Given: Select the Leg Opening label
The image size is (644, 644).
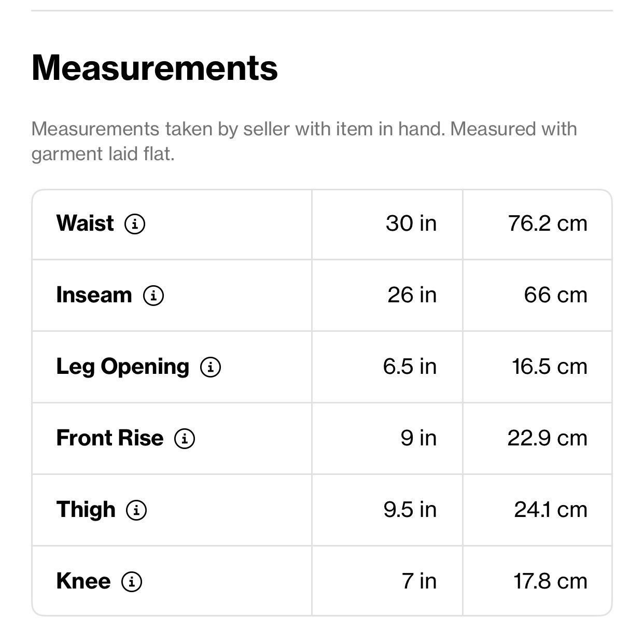Looking at the screenshot, I should click(x=123, y=368).
